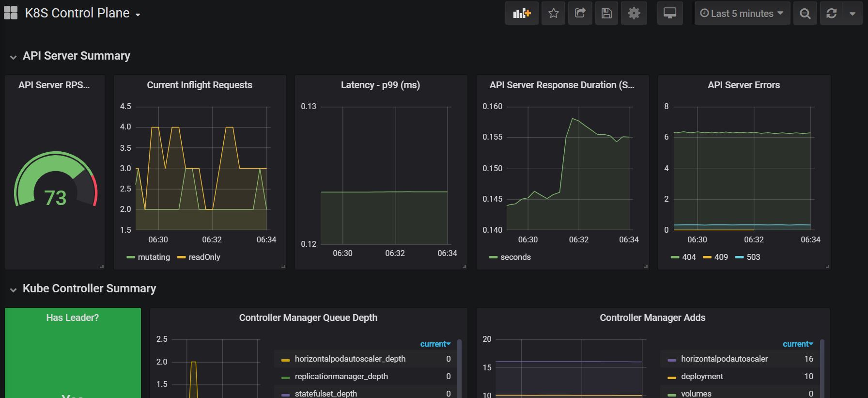
Task: Refresh the dashboard
Action: click(832, 14)
